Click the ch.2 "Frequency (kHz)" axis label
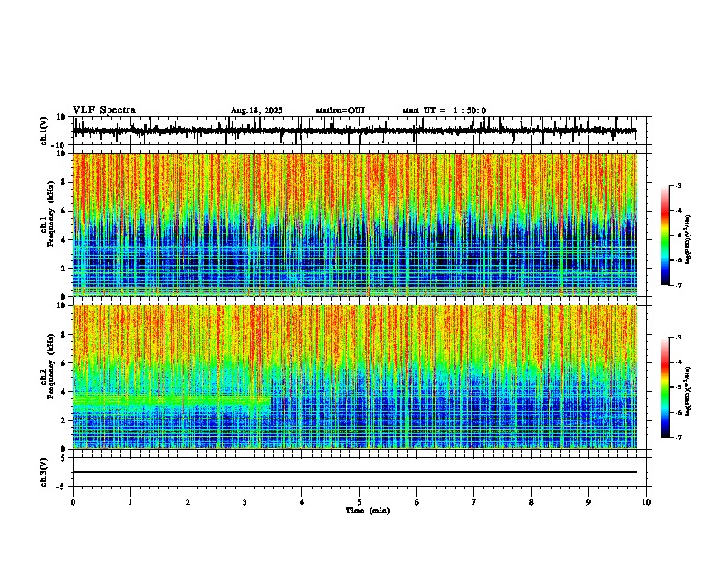The width and height of the screenshot is (728, 563). coord(51,366)
